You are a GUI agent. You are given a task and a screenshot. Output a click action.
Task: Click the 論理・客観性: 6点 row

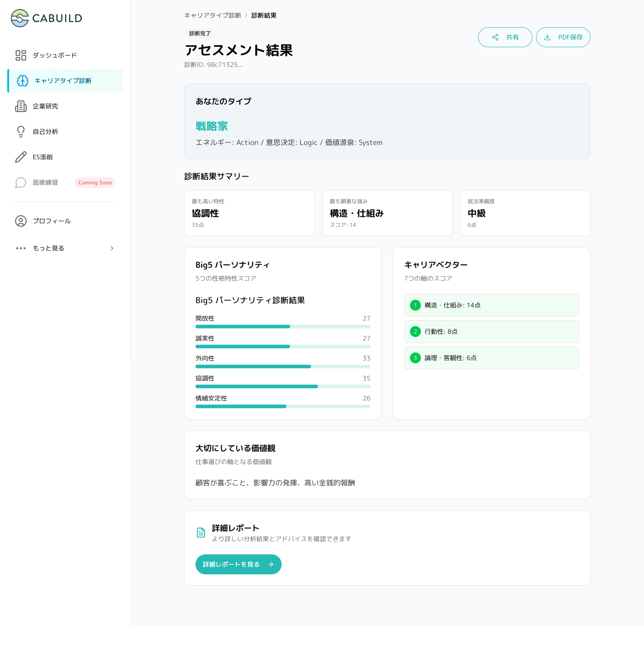[x=492, y=358]
